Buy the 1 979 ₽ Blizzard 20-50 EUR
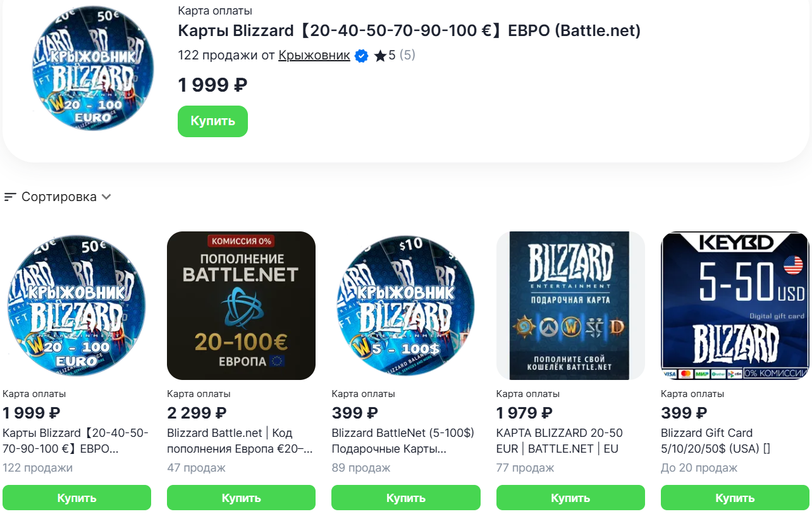This screenshot has width=812, height=514. (570, 498)
